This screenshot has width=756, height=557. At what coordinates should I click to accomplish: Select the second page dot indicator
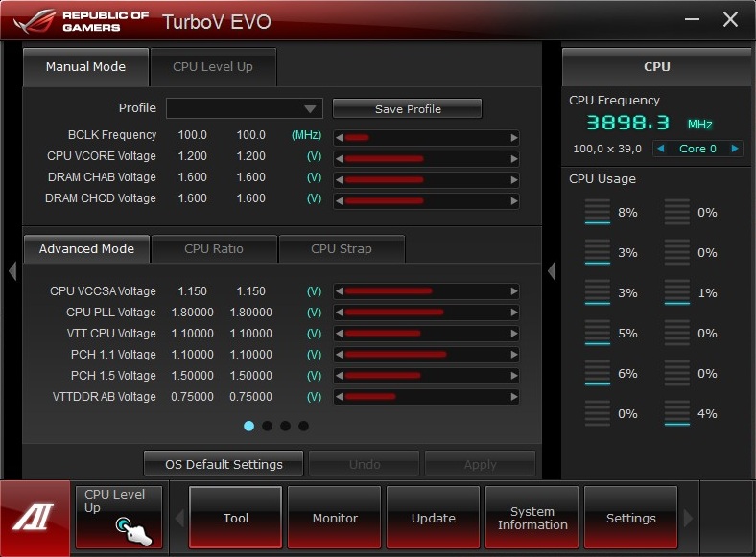coord(267,426)
